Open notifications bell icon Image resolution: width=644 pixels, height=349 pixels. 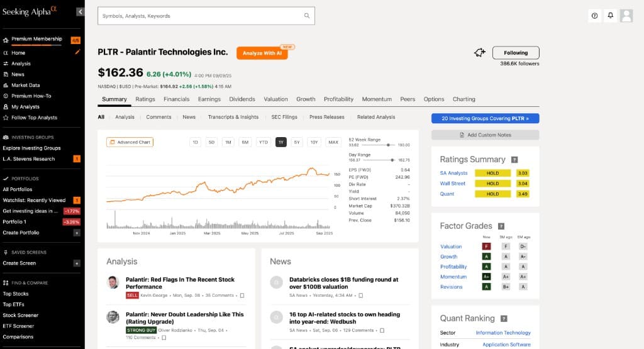610,16
